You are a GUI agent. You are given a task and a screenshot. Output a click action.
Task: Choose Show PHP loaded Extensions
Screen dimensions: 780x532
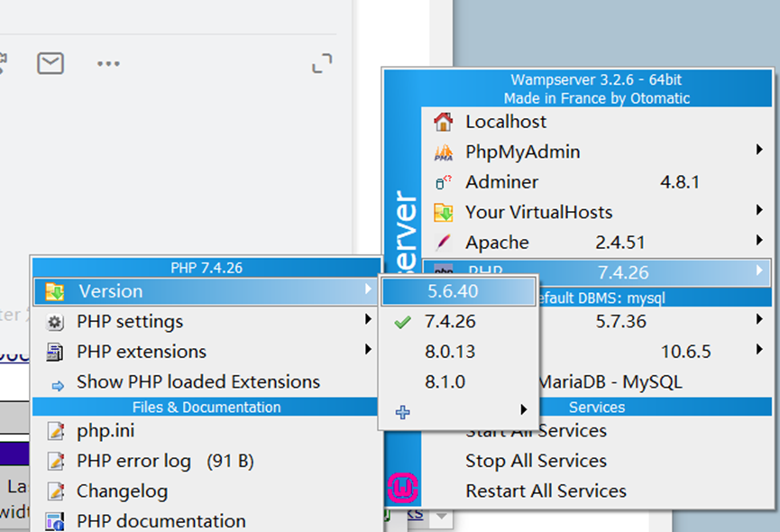[206, 381]
